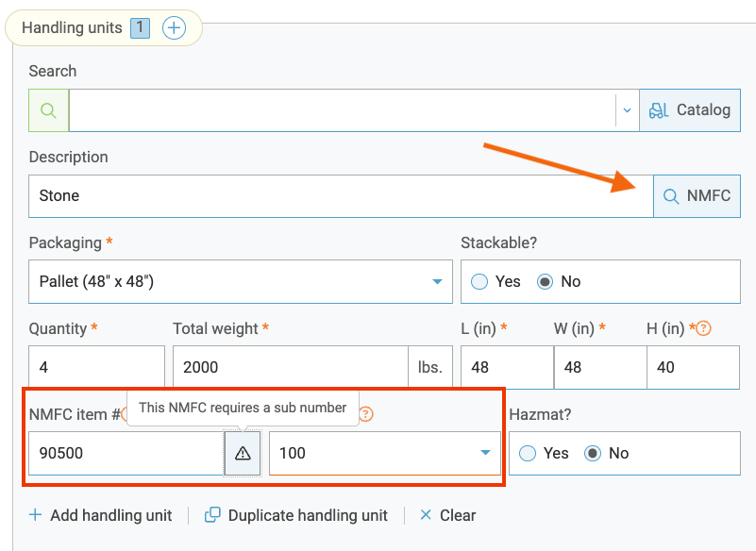Open the NMFC lookup search button

click(x=697, y=196)
